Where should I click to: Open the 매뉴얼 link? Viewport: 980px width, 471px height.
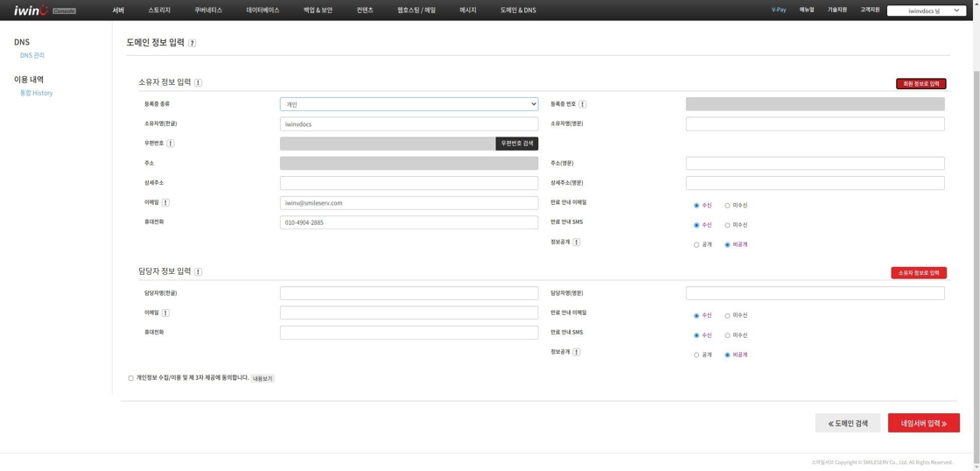(807, 10)
